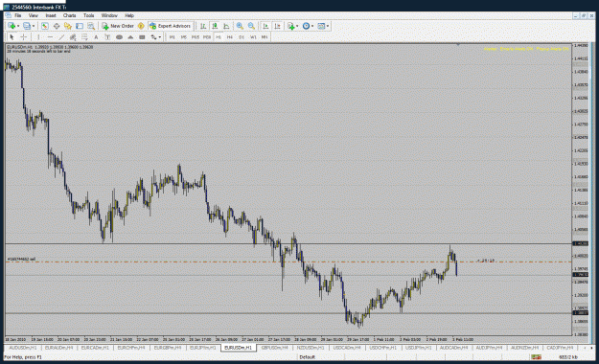Switch timeframe to M15
The image size is (599, 364).
[196, 37]
